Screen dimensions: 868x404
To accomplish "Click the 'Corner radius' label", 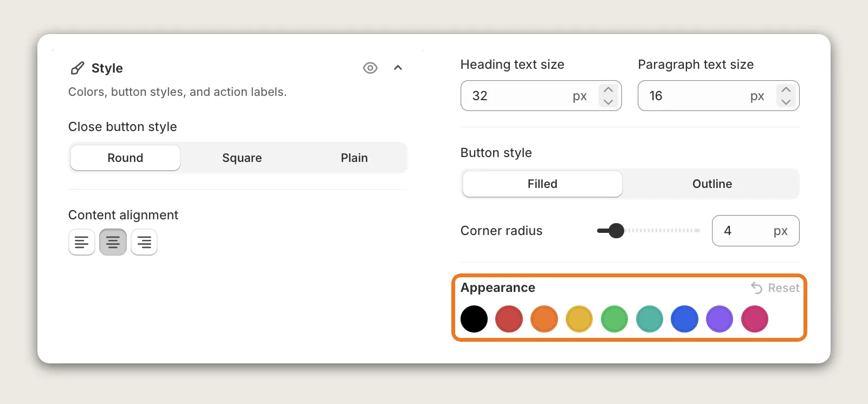I will tap(501, 231).
